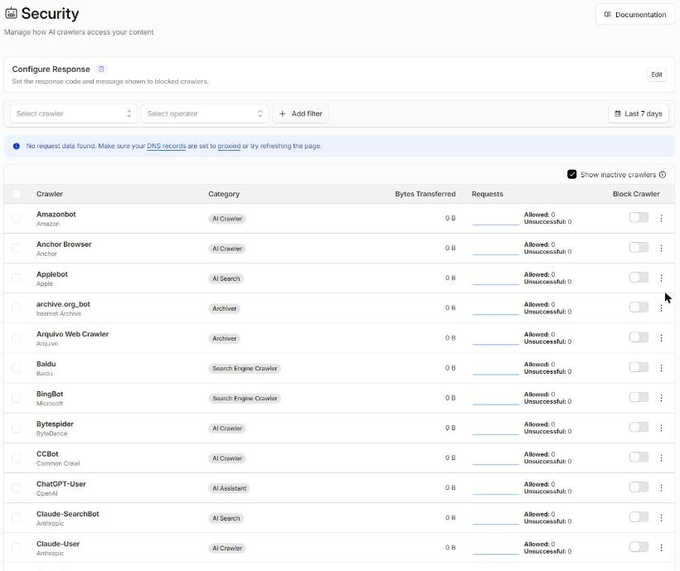Toggle block switch for Applebot
Screen dimensions: 680x571
pos(639,277)
